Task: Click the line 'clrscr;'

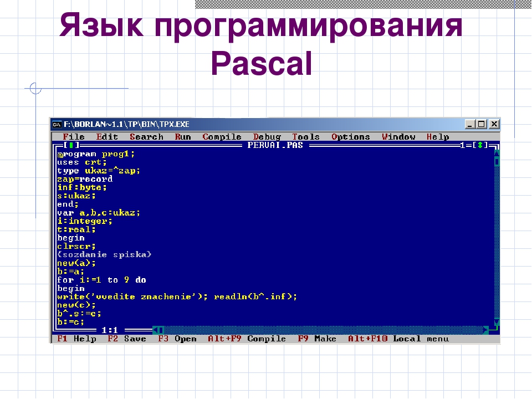Action: [x=76, y=246]
